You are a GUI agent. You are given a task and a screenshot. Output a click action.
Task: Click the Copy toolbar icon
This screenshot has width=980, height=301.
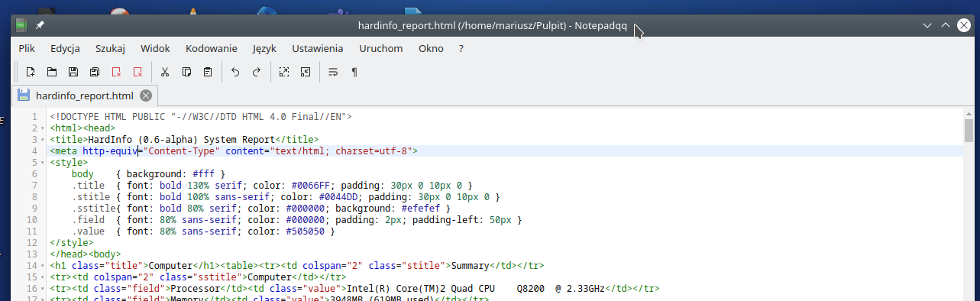click(x=186, y=72)
